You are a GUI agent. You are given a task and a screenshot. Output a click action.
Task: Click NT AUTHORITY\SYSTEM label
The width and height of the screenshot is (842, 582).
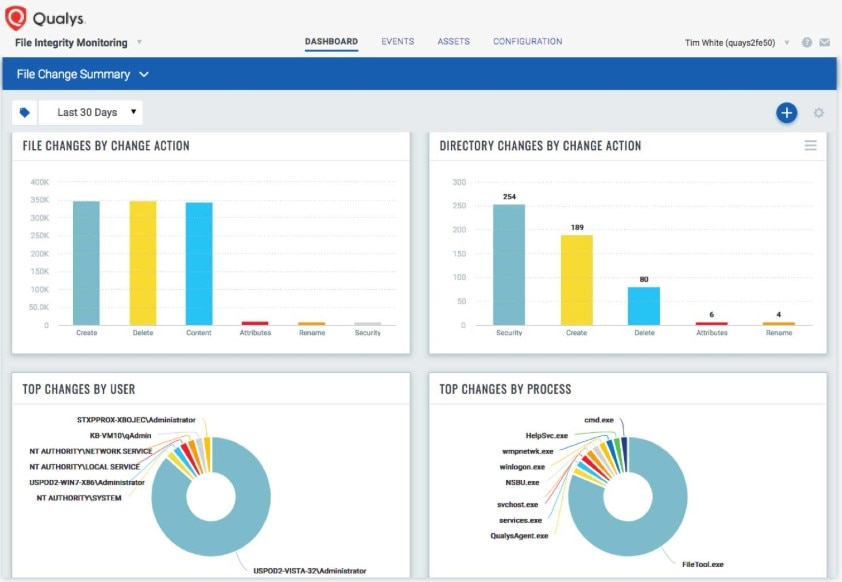tap(79, 498)
